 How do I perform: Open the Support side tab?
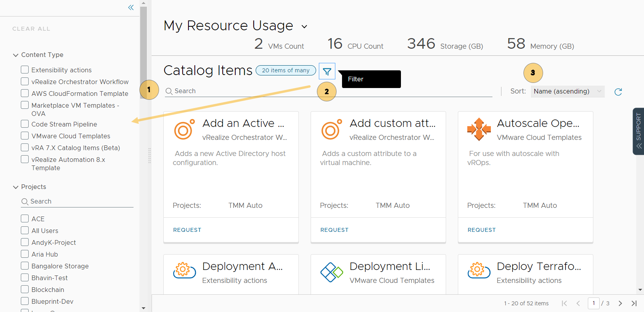[x=639, y=131]
